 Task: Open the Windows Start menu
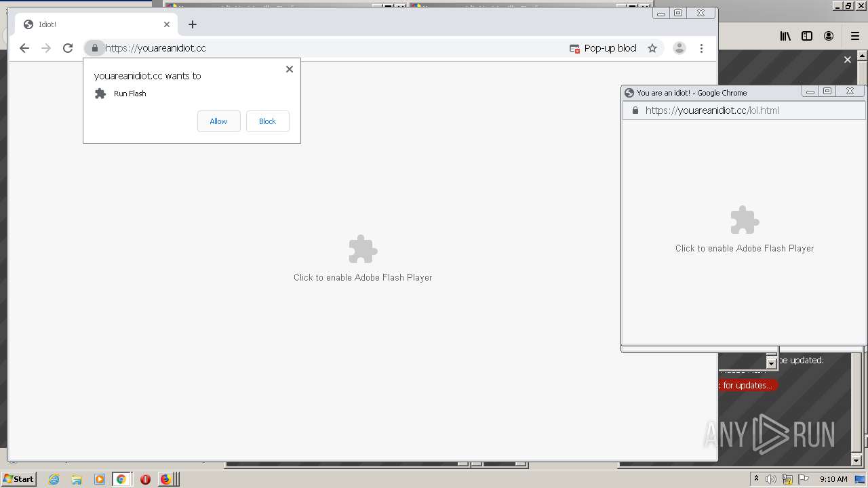point(18,479)
